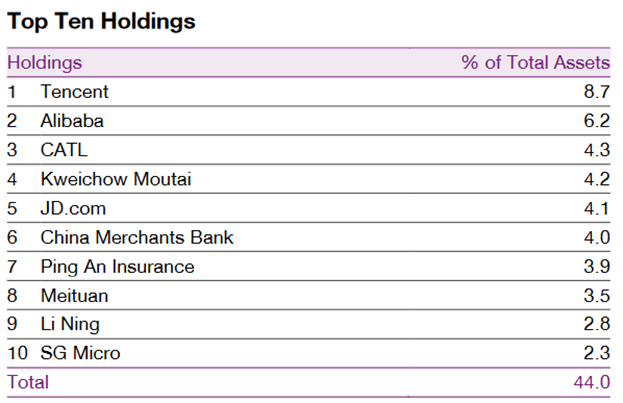Select the Alibaba row name
The height and width of the screenshot is (403, 623).
72,121
